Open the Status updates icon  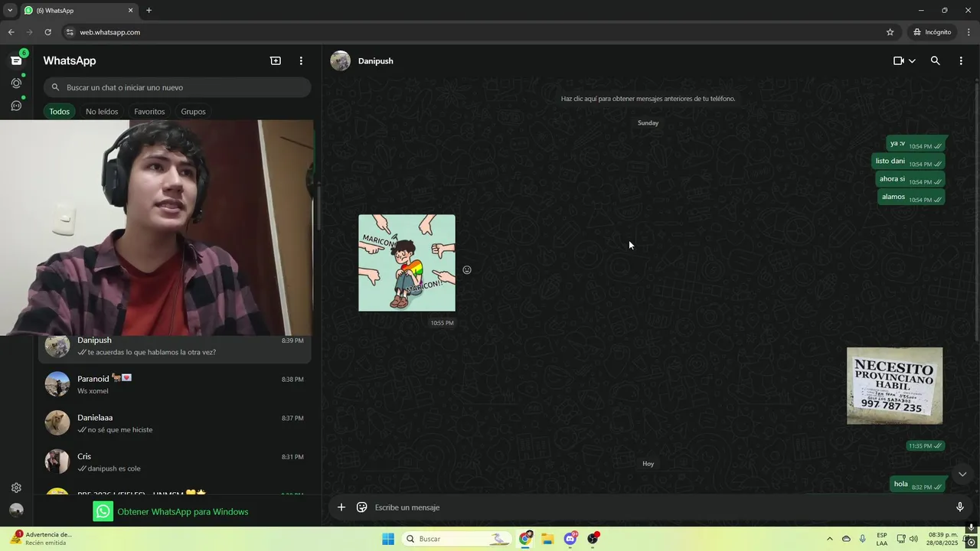tap(16, 83)
